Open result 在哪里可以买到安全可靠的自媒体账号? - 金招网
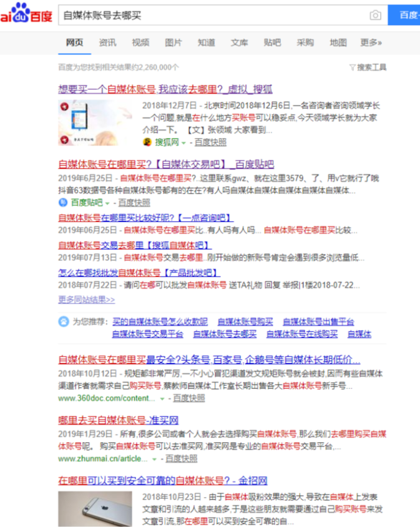 (x=163, y=481)
